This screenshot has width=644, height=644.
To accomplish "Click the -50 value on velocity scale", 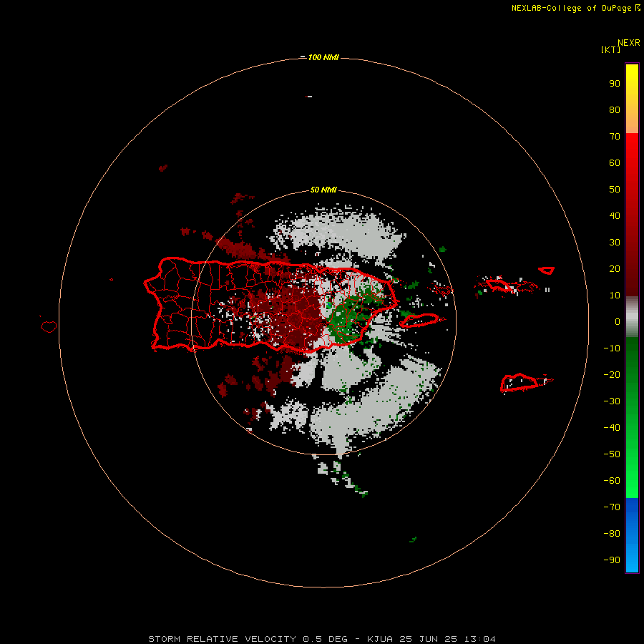I will (x=612, y=454).
